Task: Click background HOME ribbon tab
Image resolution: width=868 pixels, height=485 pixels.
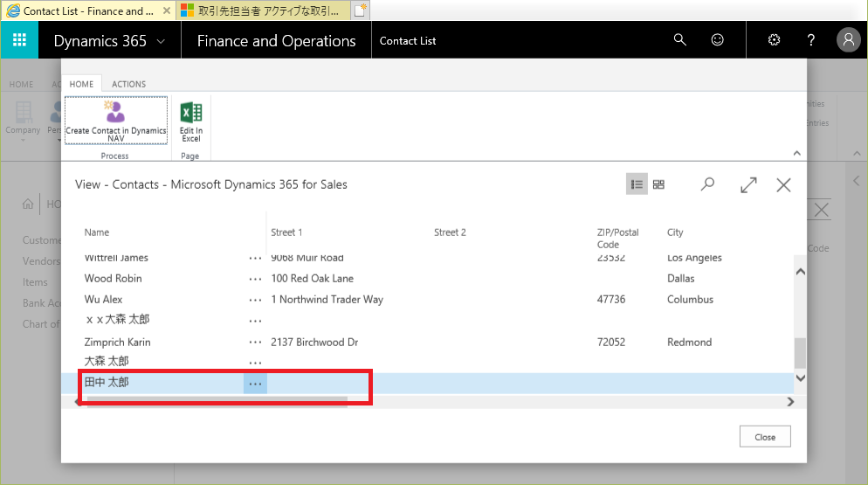Action: pyautogui.click(x=21, y=84)
